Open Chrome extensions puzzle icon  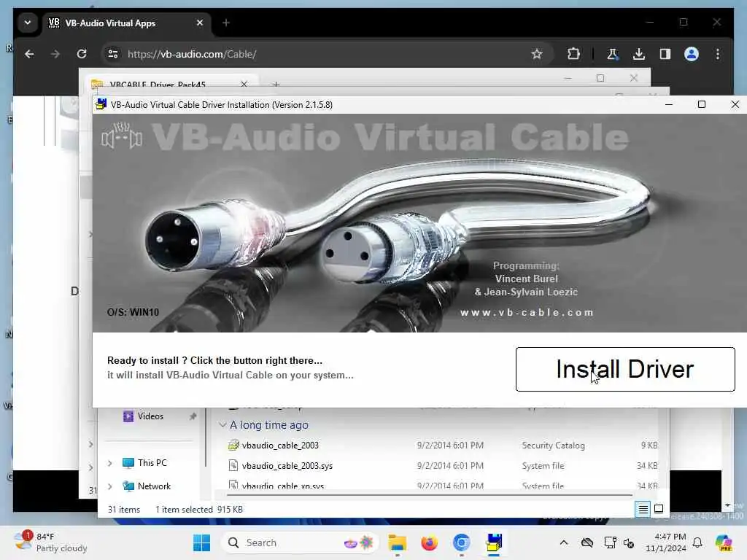point(573,54)
